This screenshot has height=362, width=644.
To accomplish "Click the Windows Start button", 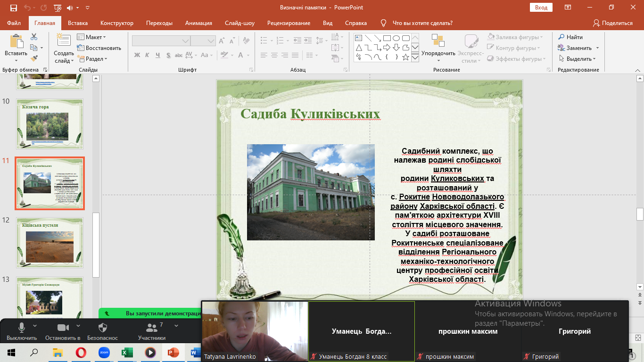I will (x=11, y=352).
